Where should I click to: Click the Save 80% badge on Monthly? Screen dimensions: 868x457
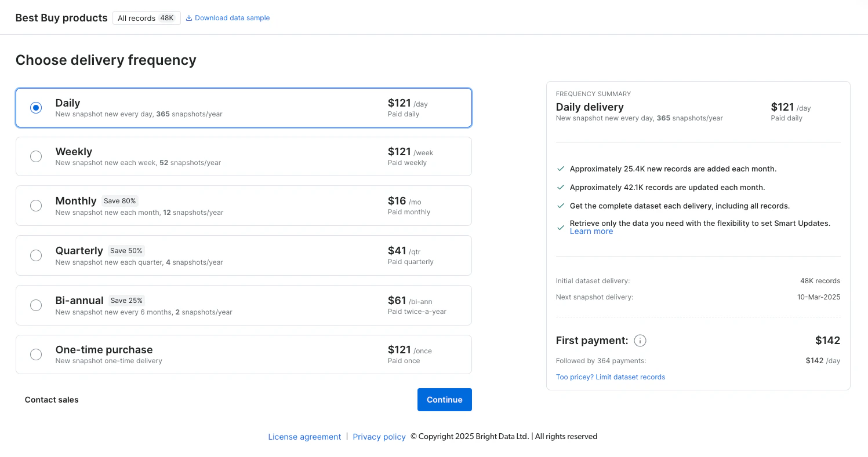click(x=119, y=201)
